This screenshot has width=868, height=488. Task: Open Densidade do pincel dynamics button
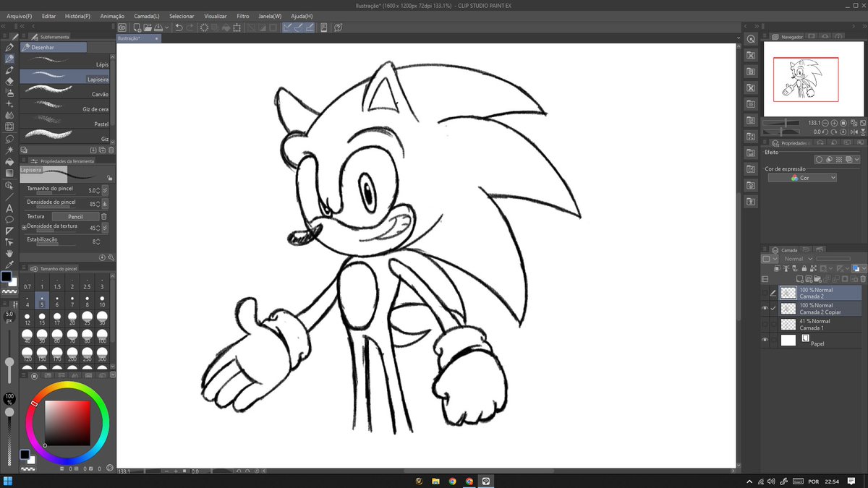[x=106, y=203]
